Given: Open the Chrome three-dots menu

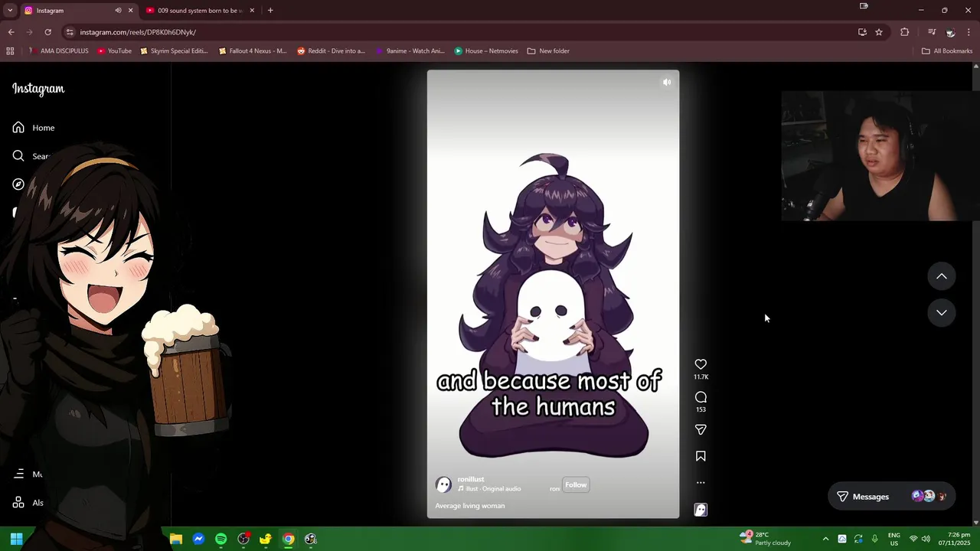Looking at the screenshot, I should pos(969,32).
